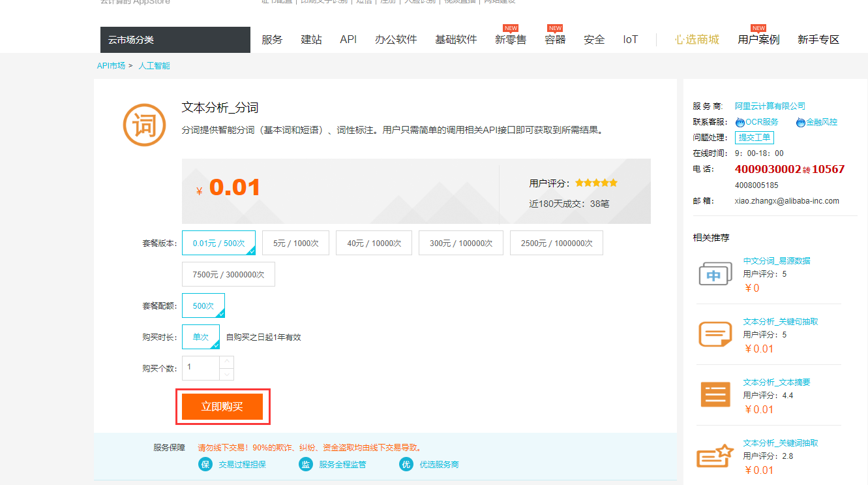
Task: Click the 保 交易过程担保 guarantee icon
Action: pyautogui.click(x=205, y=465)
